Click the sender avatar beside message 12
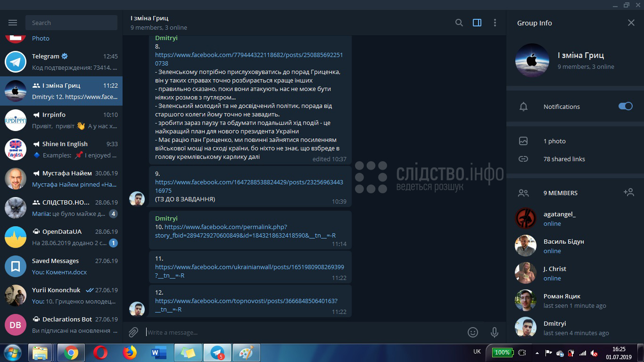 click(137, 309)
